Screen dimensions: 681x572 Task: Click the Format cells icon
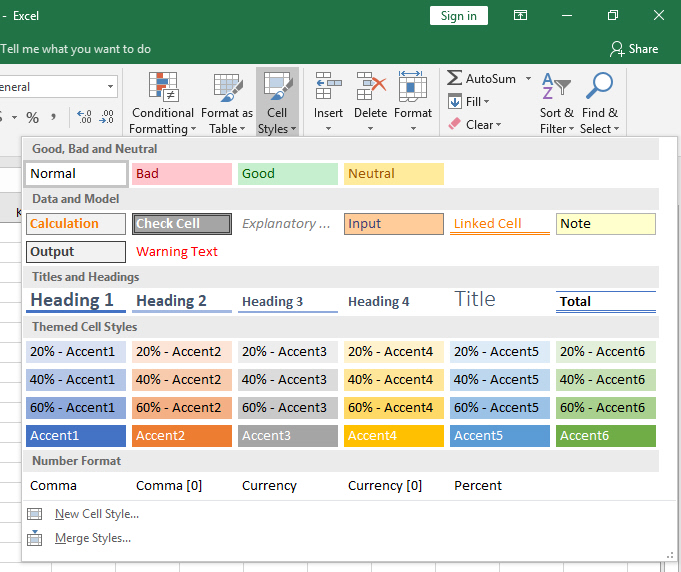click(x=412, y=88)
